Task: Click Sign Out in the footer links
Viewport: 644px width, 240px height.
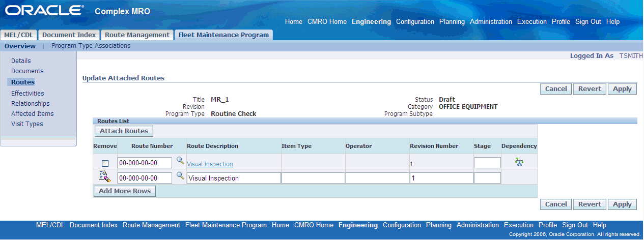Action: click(x=575, y=225)
